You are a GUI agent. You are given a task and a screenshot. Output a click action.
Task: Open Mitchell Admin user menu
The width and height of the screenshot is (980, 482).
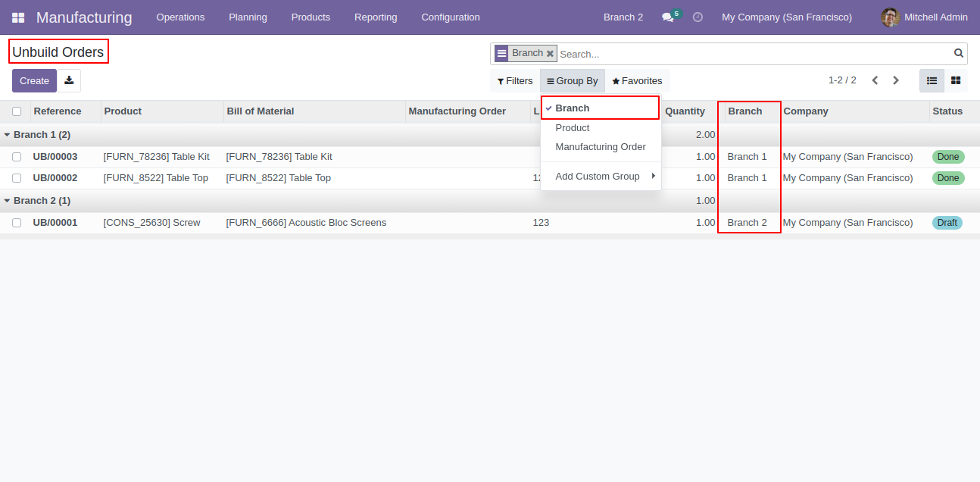click(x=924, y=17)
